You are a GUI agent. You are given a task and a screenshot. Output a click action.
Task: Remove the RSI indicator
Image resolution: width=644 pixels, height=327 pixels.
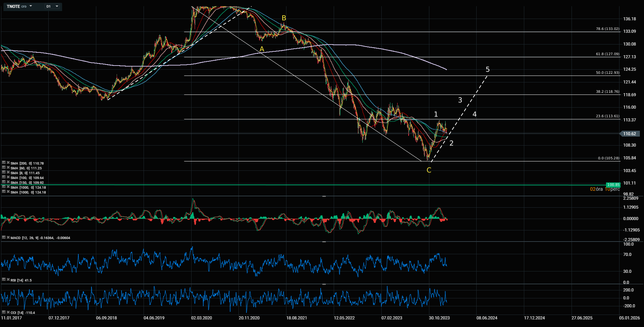pyautogui.click(x=8, y=280)
